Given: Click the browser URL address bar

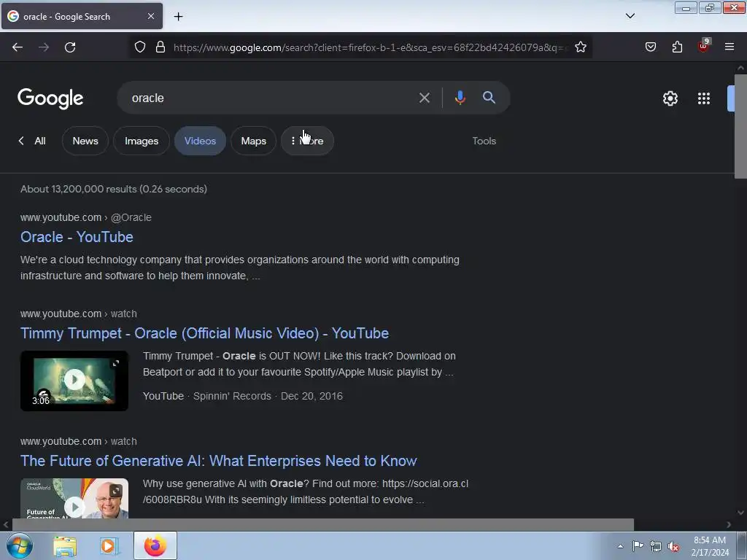Looking at the screenshot, I should click(370, 47).
